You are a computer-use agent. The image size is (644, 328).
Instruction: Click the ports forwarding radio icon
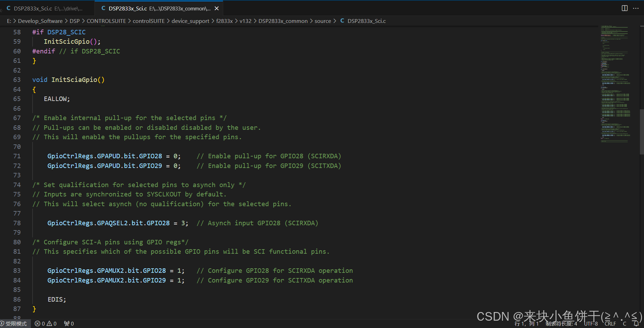[68, 323]
